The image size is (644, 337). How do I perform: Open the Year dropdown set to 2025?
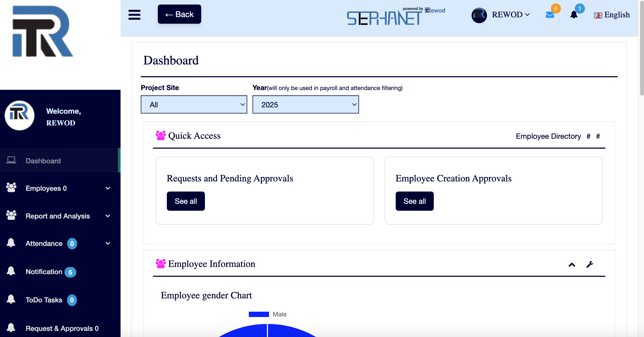point(306,104)
